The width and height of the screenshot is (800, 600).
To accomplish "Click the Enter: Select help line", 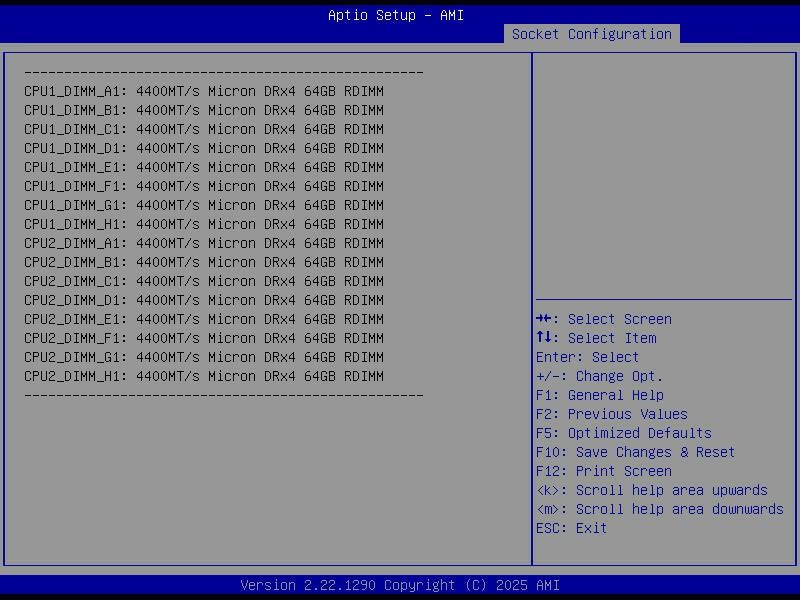I will pyautogui.click(x=587, y=357).
